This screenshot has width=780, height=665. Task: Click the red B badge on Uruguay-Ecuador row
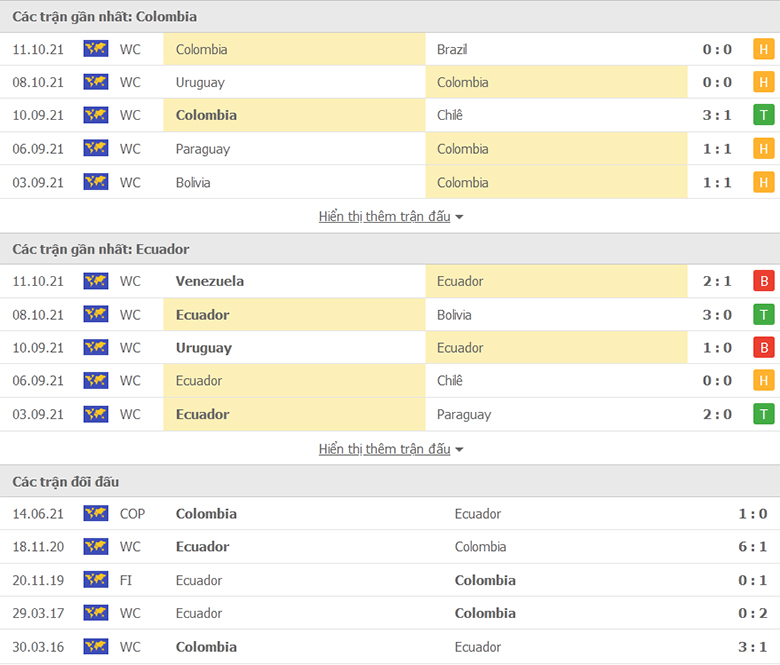tap(764, 348)
